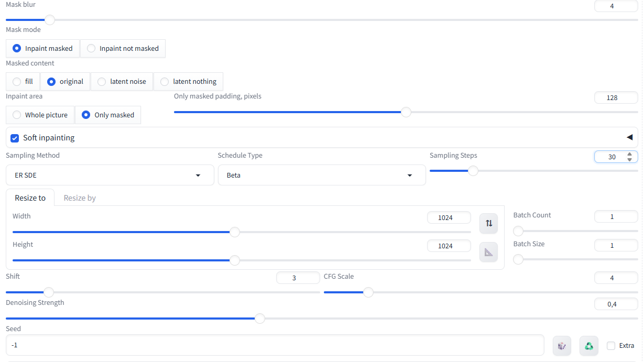
Task: Choose original masked content
Action: pyautogui.click(x=65, y=81)
